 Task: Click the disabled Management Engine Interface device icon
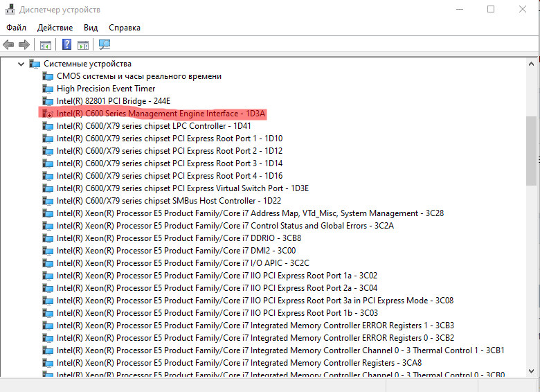48,114
